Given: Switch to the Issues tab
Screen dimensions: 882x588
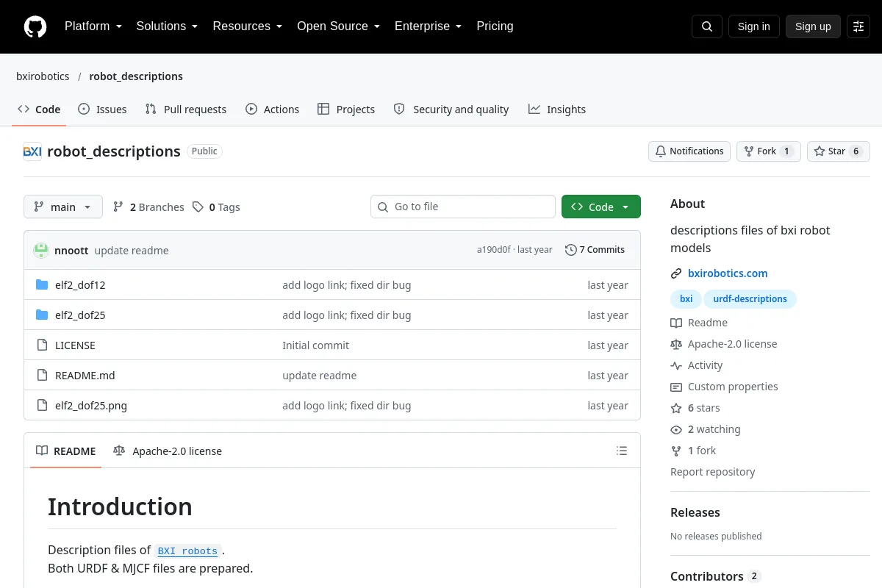Looking at the screenshot, I should (102, 110).
